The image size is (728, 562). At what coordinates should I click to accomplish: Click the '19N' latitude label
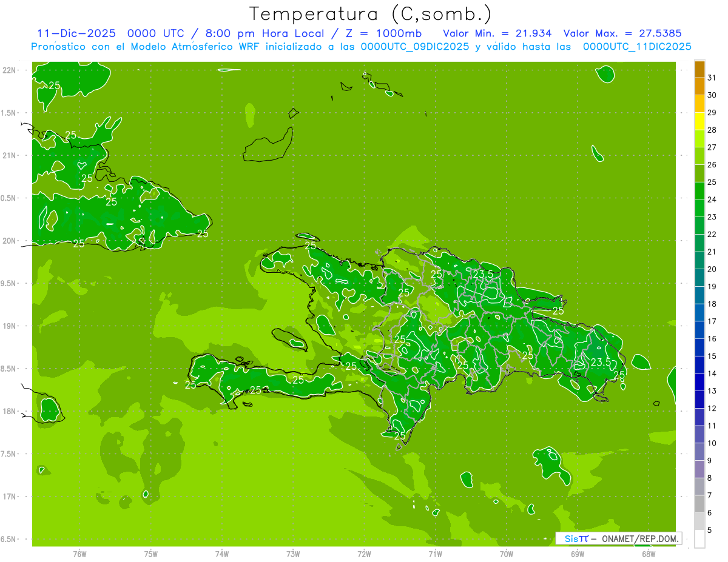[9, 326]
